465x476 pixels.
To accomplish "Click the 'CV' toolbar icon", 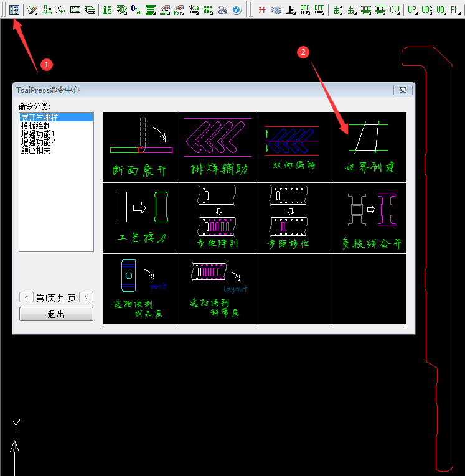I will pyautogui.click(x=395, y=10).
